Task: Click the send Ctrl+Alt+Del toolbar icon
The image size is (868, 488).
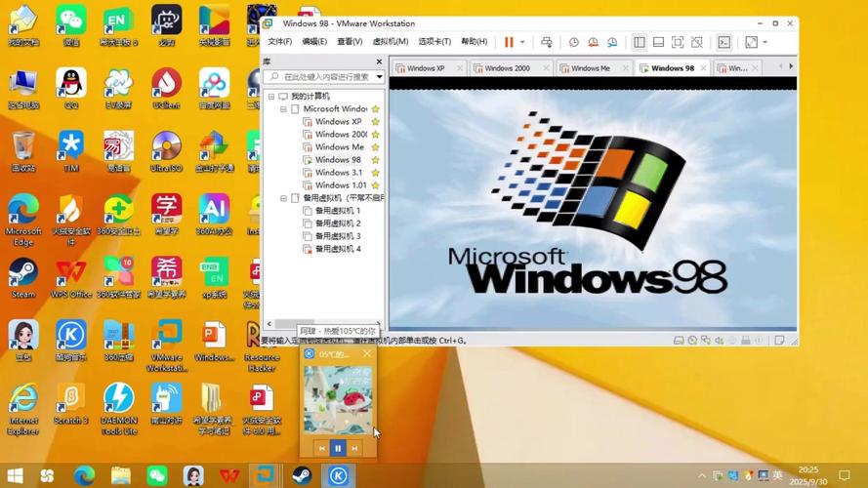Action: click(547, 42)
